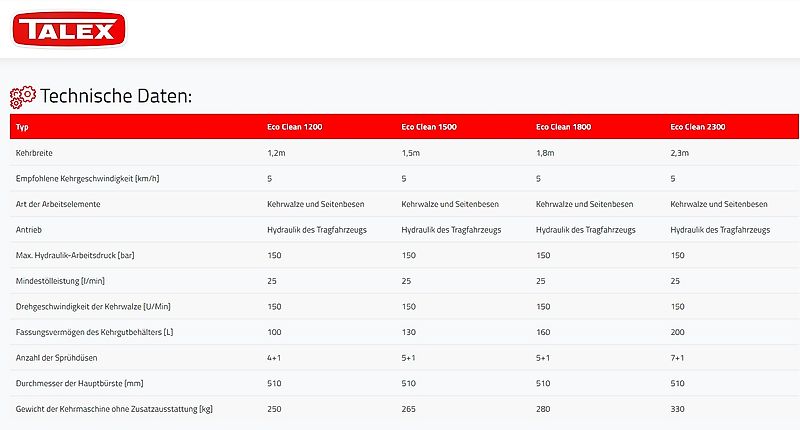Click the Technische Daten heading
800x430 pixels.
[x=115, y=96]
